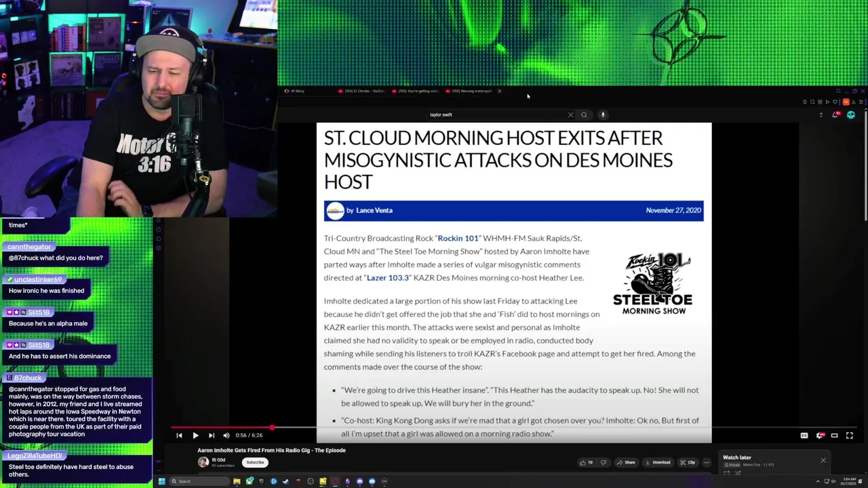868x488 pixels.
Task: Open the browser toolbar menu icon
Action: point(861,102)
